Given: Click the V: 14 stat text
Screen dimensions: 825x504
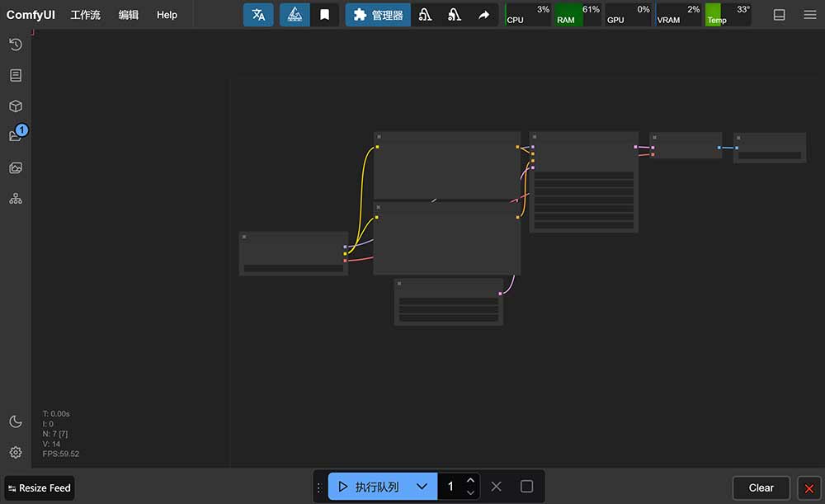Looking at the screenshot, I should 51,444.
